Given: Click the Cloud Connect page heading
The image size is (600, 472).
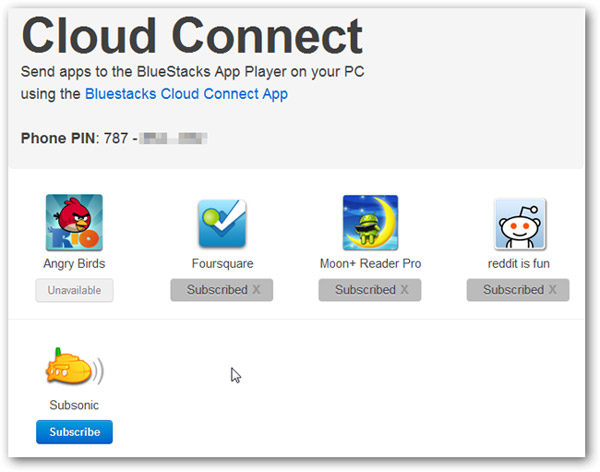Looking at the screenshot, I should (x=192, y=35).
